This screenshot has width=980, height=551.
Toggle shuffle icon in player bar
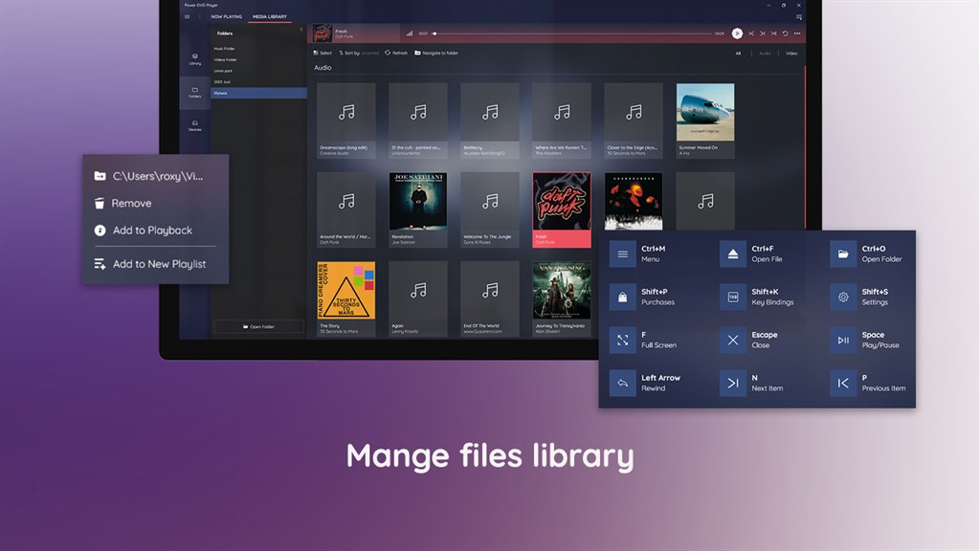coord(773,33)
